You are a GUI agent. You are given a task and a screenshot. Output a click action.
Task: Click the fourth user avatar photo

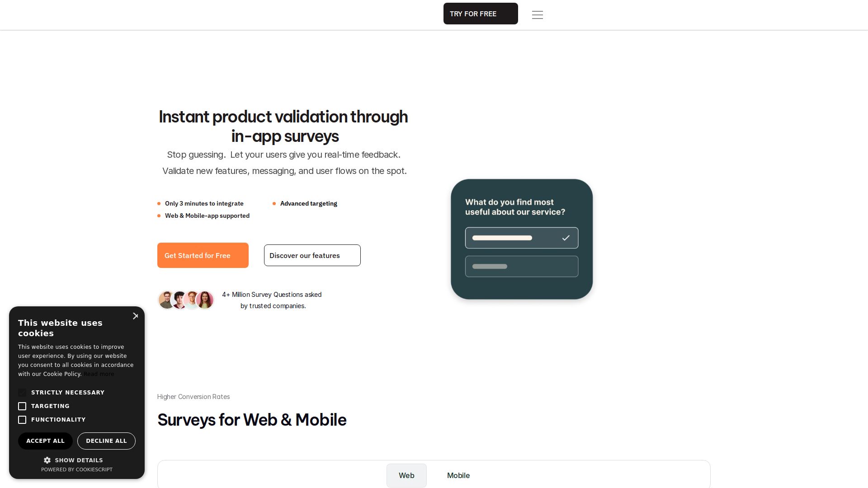point(205,300)
